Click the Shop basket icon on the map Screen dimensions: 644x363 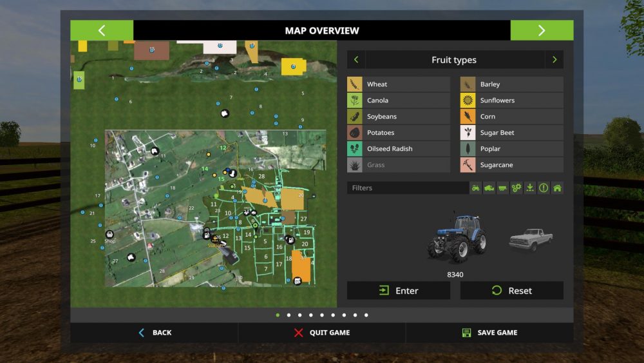pos(109,234)
